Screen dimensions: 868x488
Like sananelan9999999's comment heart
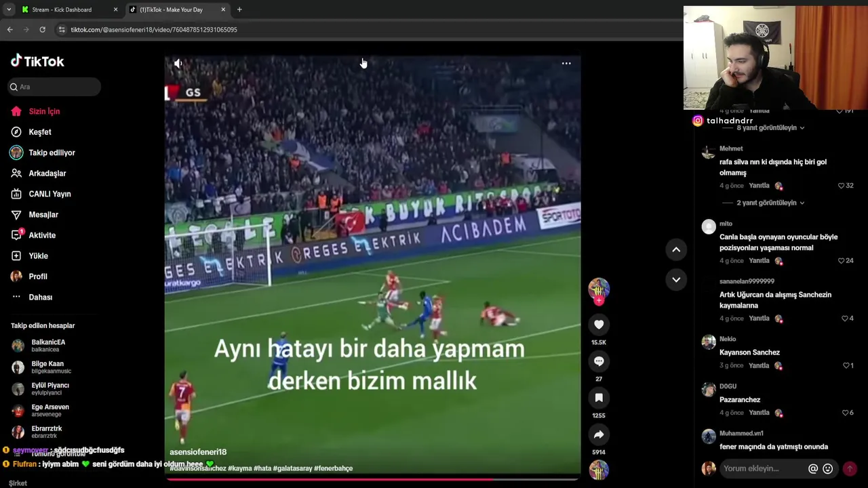tap(844, 319)
